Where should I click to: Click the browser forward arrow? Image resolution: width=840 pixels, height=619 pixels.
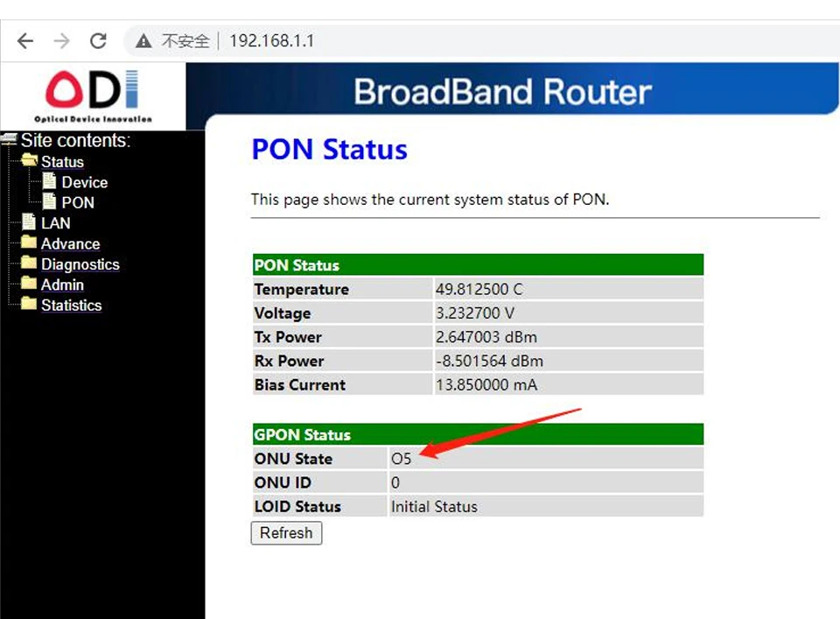coord(61,41)
